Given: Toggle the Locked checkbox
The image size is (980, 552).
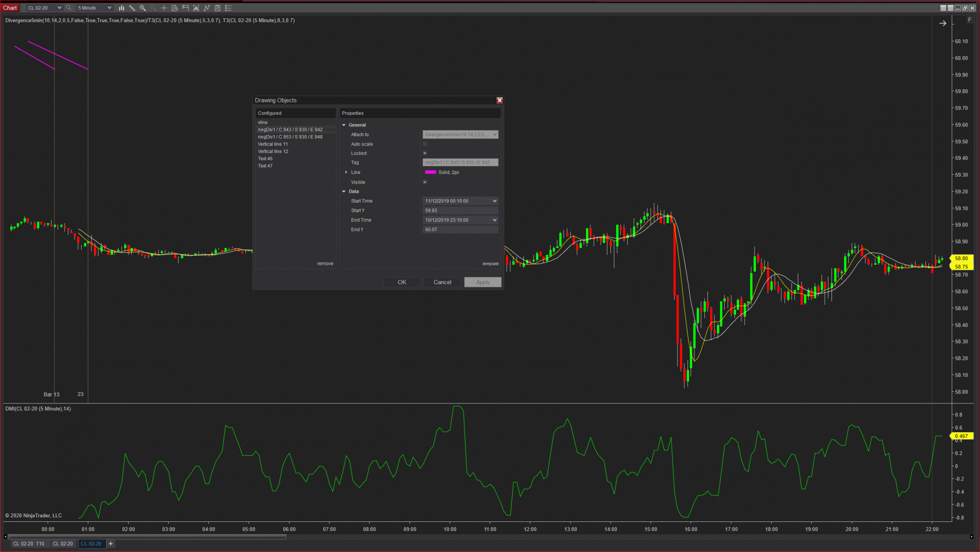Looking at the screenshot, I should (425, 153).
